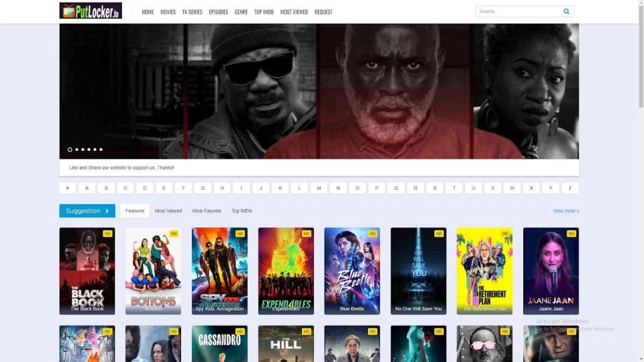This screenshot has width=644, height=362.
Task: Select the last carousel slide dot
Action: click(101, 150)
